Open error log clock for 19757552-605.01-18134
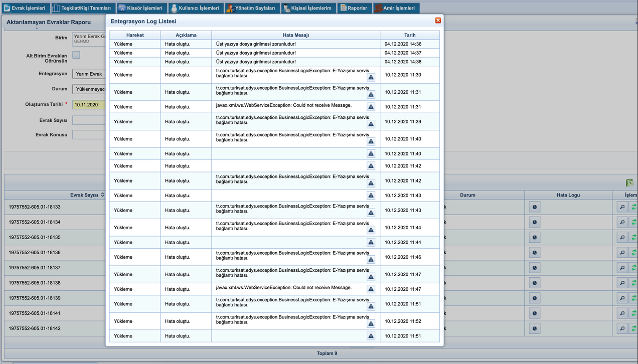The height and width of the screenshot is (364, 638). (535, 222)
